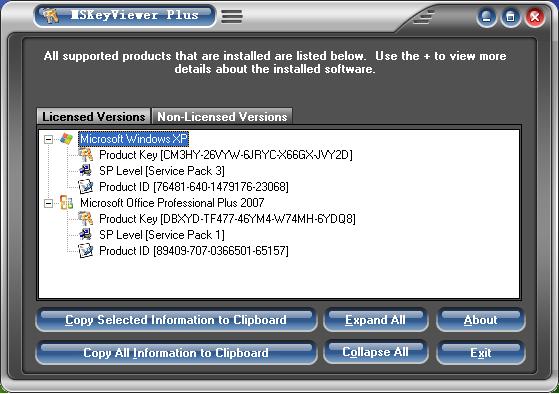Open the About dialog
This screenshot has width=559, height=394.
coord(481,320)
